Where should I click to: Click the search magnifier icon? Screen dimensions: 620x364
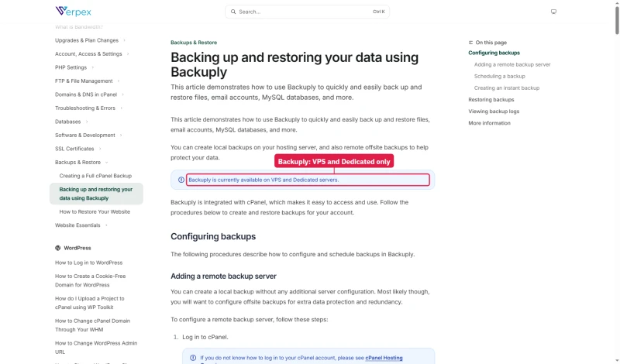point(233,12)
